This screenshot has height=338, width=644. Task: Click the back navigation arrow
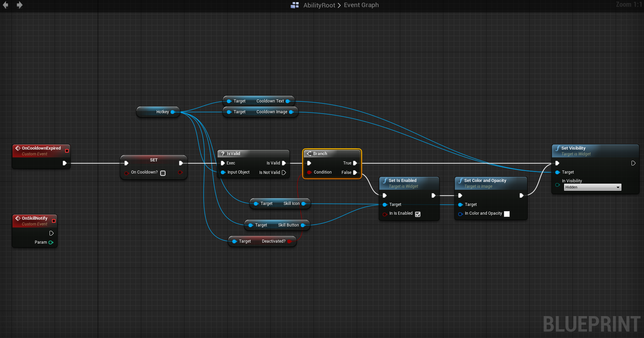tap(5, 5)
